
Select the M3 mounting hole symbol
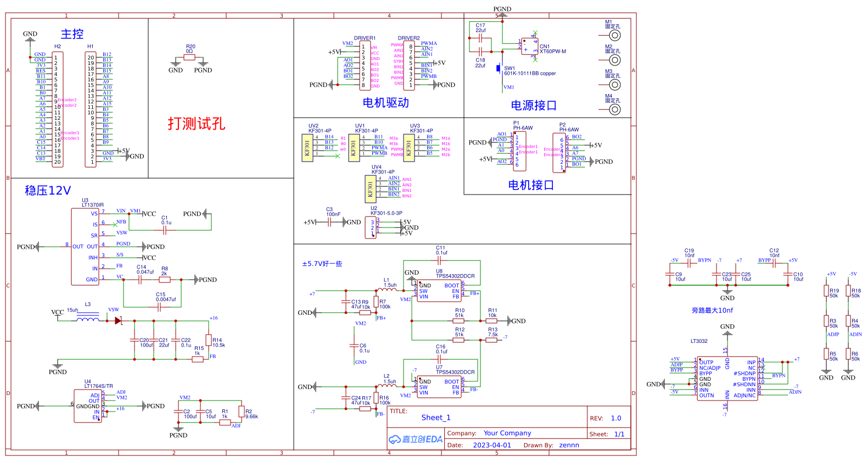pyautogui.click(x=615, y=85)
